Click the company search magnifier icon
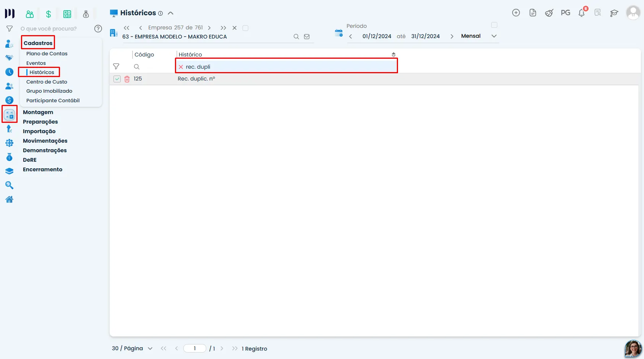 coord(296,37)
